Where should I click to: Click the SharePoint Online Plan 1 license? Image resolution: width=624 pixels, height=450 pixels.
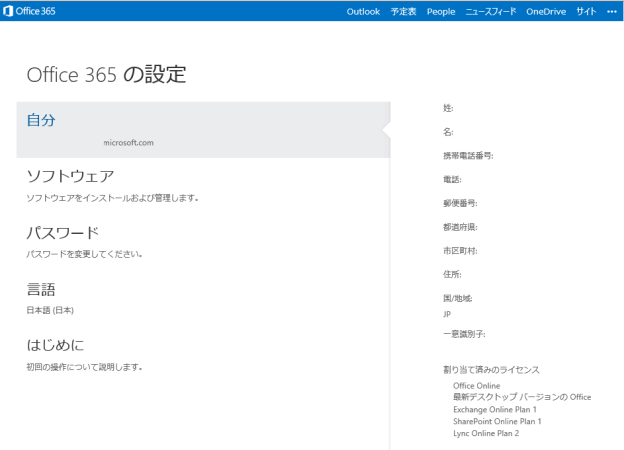(x=497, y=421)
